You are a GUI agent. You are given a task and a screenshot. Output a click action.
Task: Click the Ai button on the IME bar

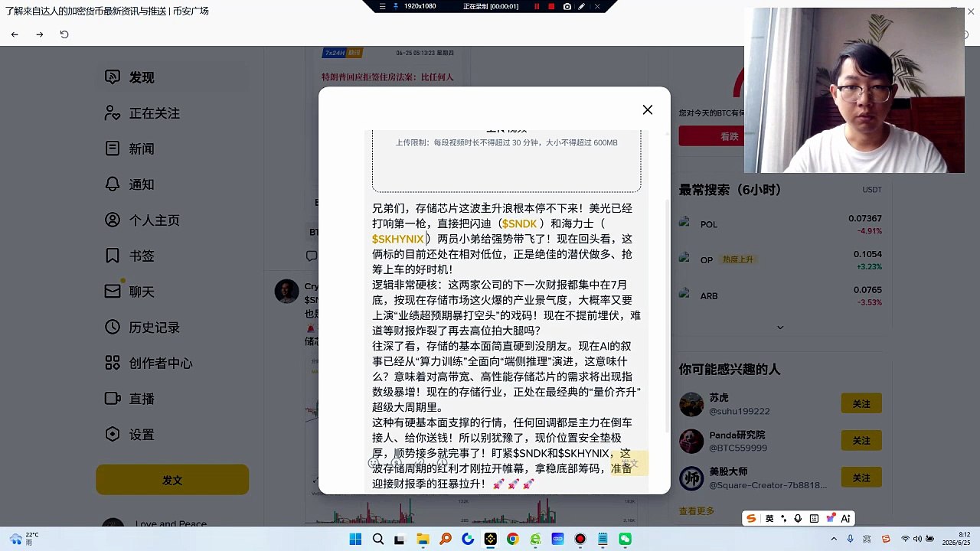pos(845,518)
